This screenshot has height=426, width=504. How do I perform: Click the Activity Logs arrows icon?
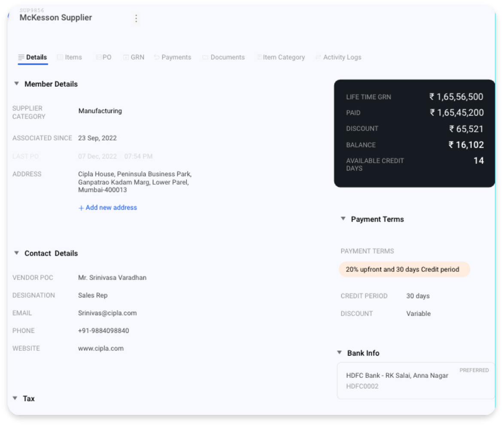(318, 57)
